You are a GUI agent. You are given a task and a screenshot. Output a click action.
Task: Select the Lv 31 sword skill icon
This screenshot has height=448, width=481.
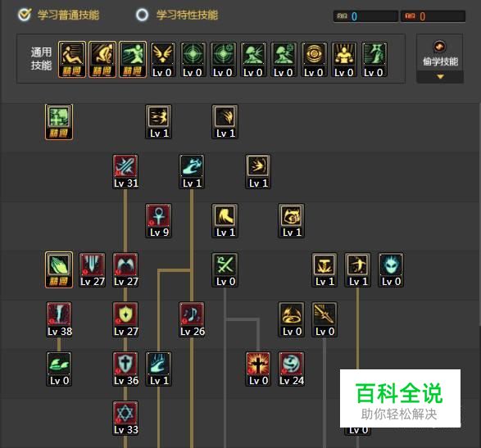tap(125, 172)
